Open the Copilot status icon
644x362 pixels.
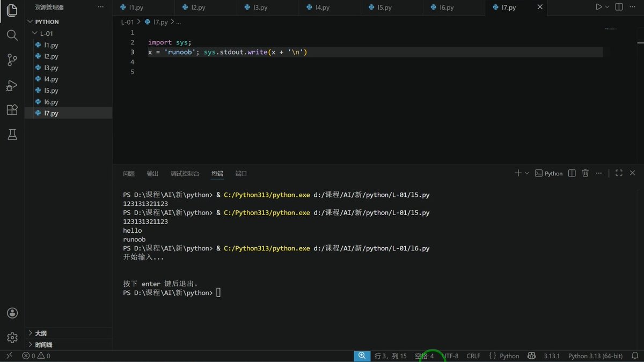point(531,356)
